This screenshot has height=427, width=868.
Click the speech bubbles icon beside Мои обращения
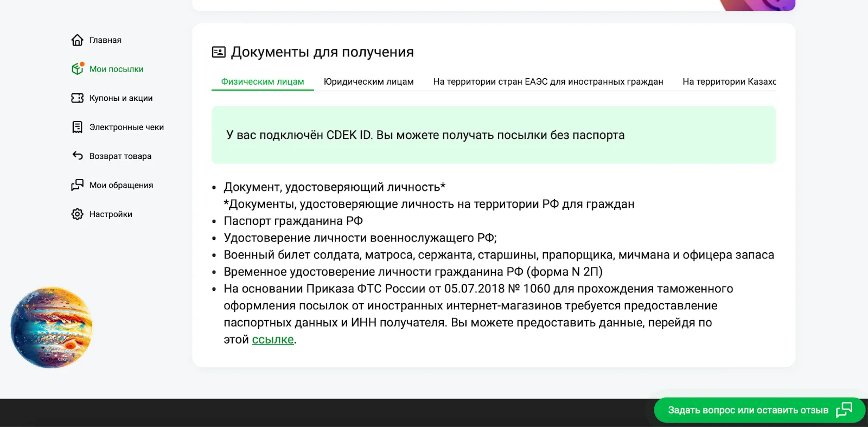[x=78, y=185]
